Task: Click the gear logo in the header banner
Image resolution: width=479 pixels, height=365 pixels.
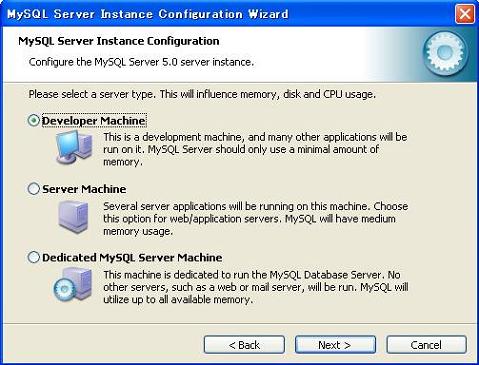Action: [445, 53]
